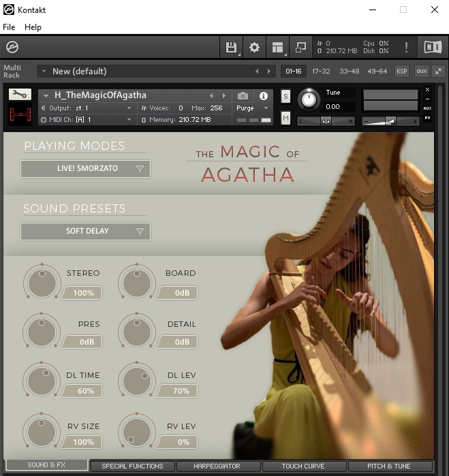
Task: Remove the instrument with the X icon
Action: click(x=427, y=90)
